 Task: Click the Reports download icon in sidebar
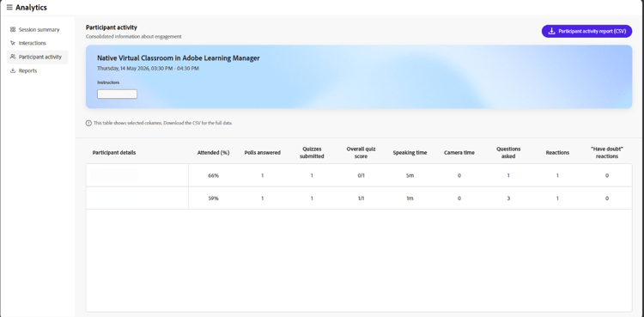(13, 70)
